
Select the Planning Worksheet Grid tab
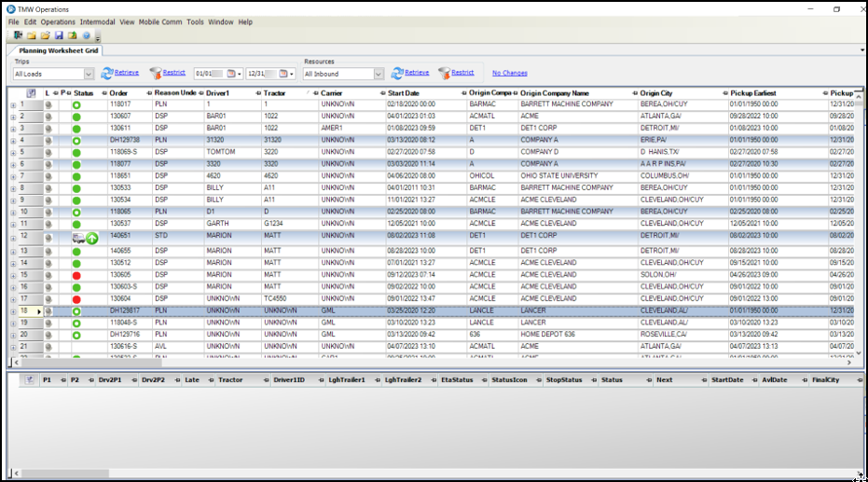58,50
